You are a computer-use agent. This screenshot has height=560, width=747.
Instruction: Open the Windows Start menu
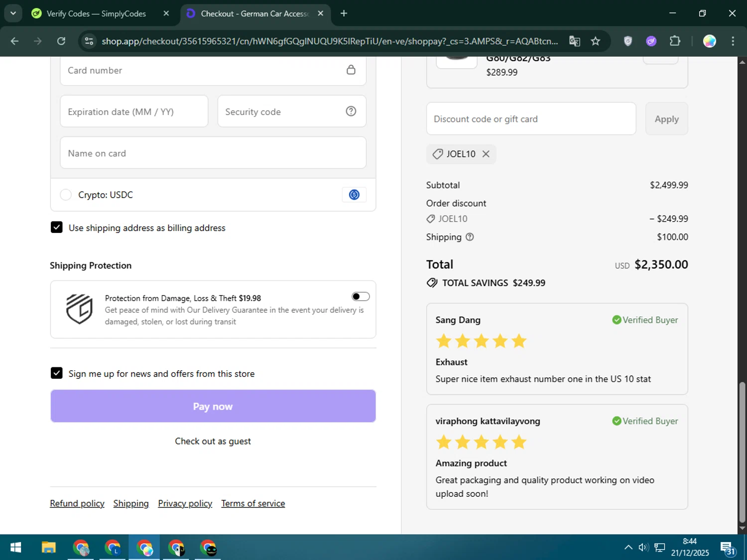coord(15,548)
